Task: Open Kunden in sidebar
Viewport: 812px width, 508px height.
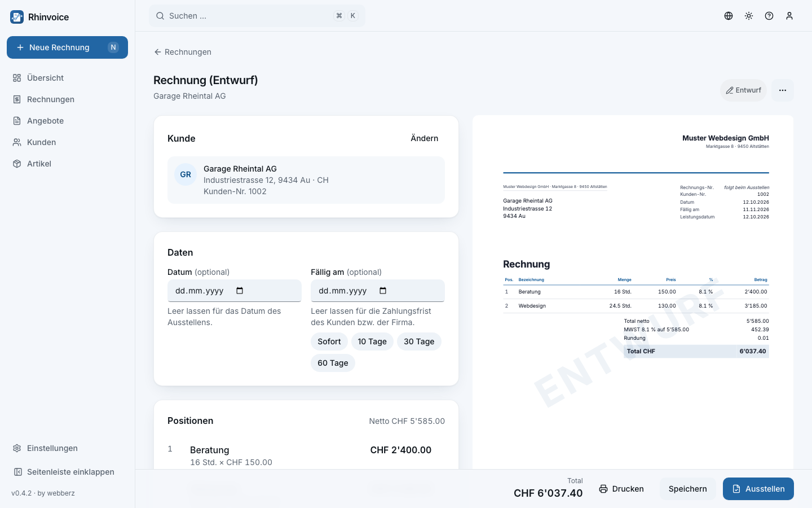Action: [67, 142]
